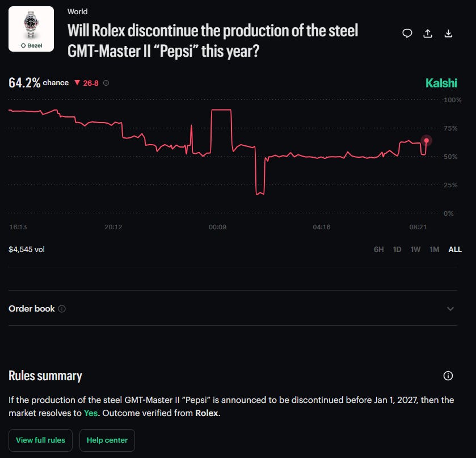Open View full rules
Image resolution: width=476 pixels, height=458 pixels.
40,440
